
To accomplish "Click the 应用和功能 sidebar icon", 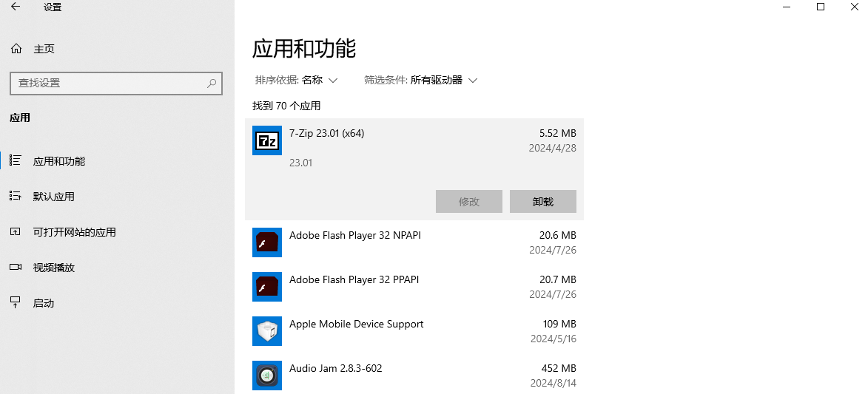I will click(16, 161).
